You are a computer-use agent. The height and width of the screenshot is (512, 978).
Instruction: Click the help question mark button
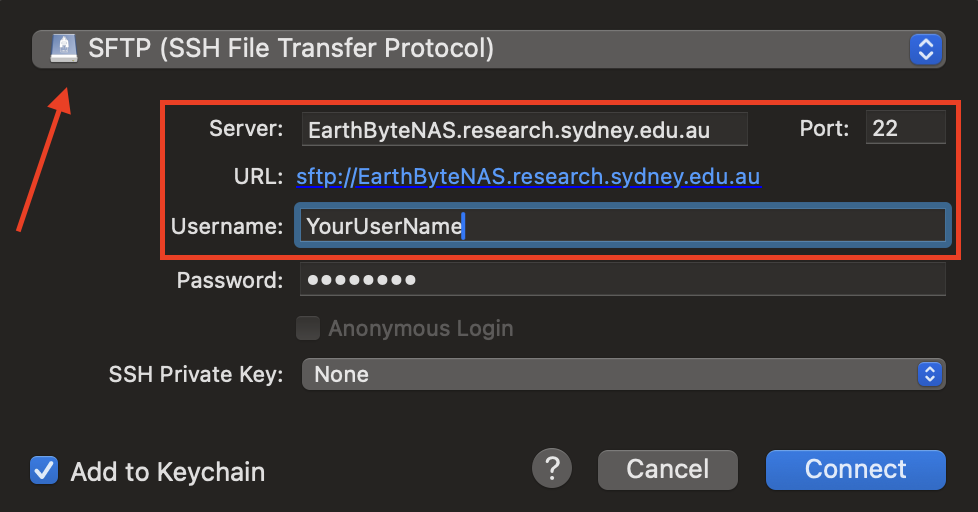tap(552, 468)
